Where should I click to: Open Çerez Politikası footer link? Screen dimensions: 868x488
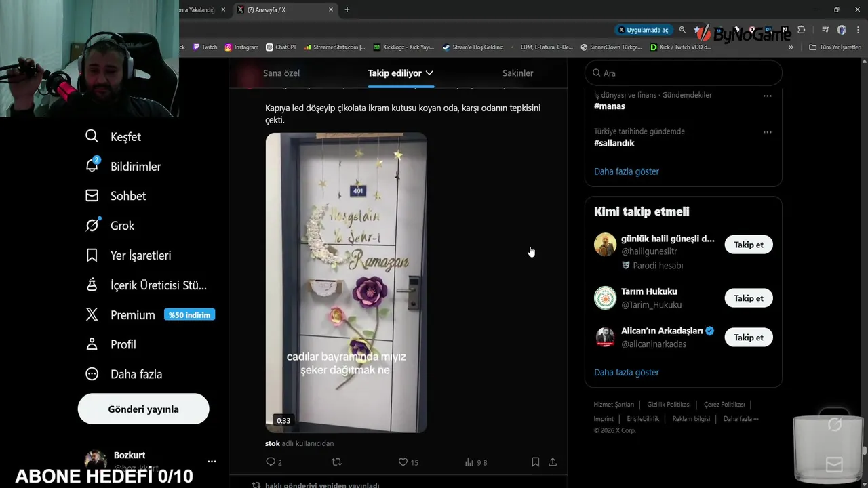coord(724,405)
